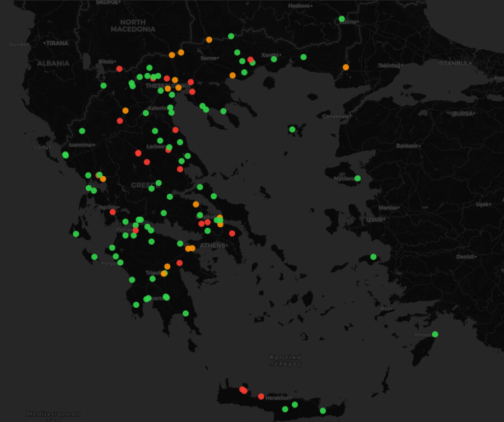
Task: Click the red marker next to Bitola
Action: 119,69
